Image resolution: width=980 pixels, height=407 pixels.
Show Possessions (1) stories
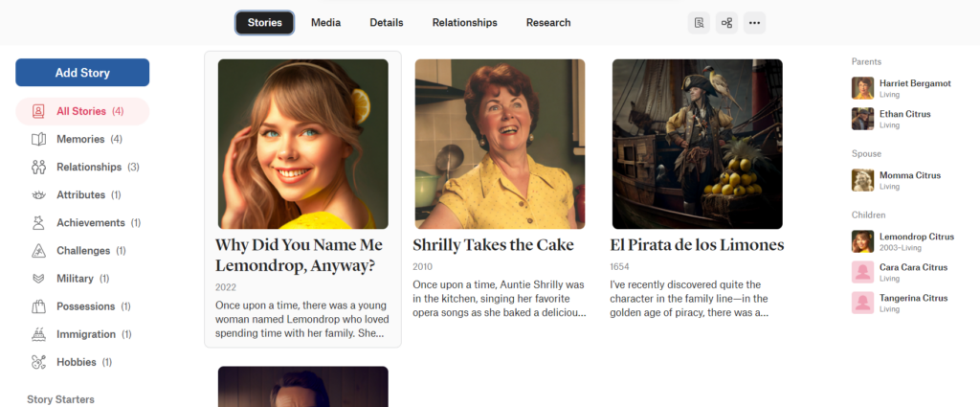[x=82, y=306]
